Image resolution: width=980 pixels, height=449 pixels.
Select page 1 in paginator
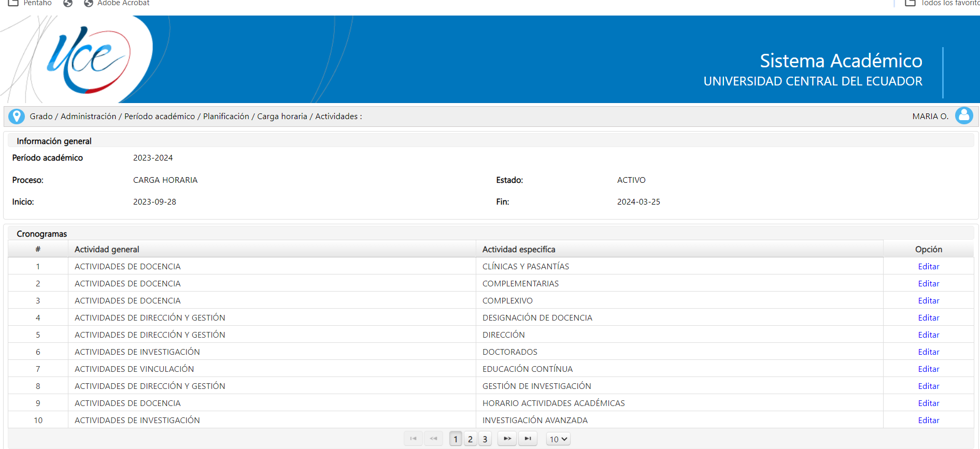[456, 439]
